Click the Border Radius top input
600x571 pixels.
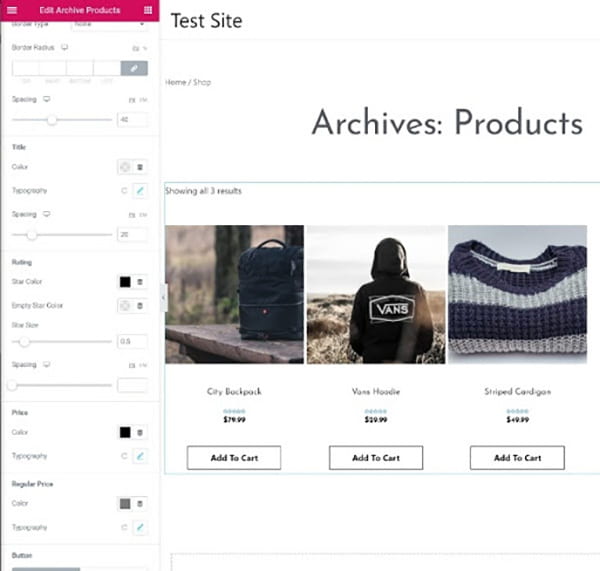click(x=26, y=68)
